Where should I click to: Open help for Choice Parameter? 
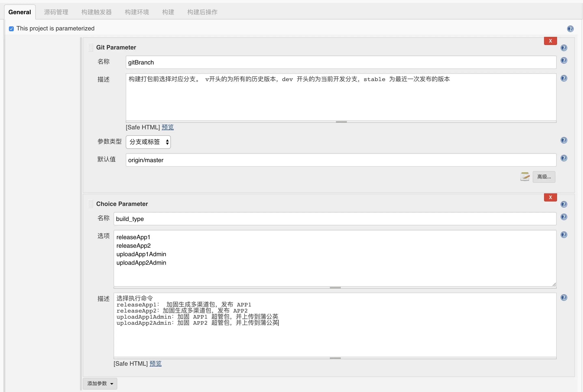(x=564, y=204)
